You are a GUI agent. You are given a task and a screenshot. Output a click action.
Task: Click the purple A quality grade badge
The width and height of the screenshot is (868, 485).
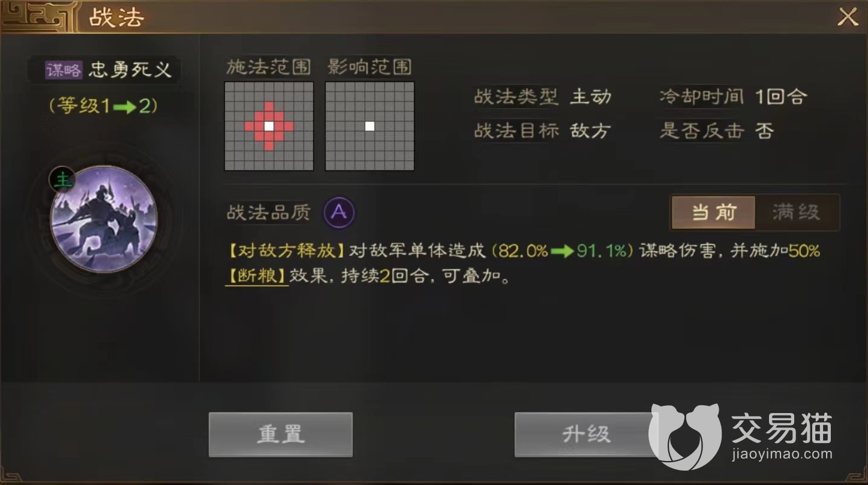(340, 212)
